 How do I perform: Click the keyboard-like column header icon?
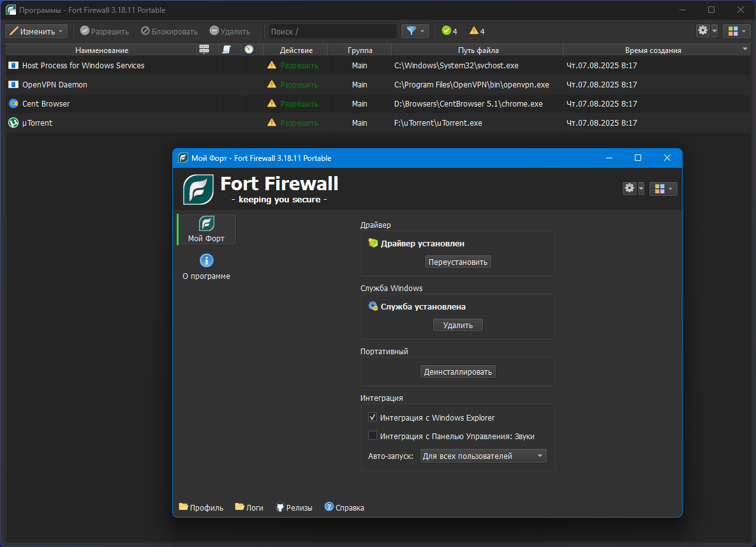click(x=204, y=50)
